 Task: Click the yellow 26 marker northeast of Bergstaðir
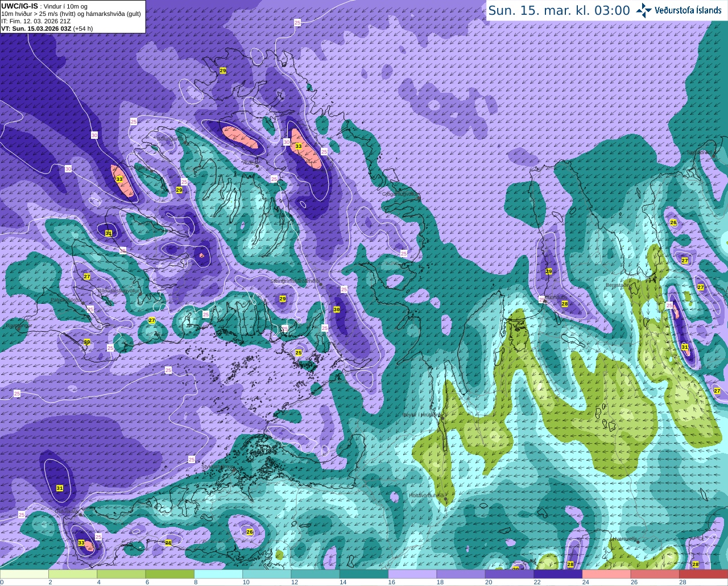(x=673, y=222)
